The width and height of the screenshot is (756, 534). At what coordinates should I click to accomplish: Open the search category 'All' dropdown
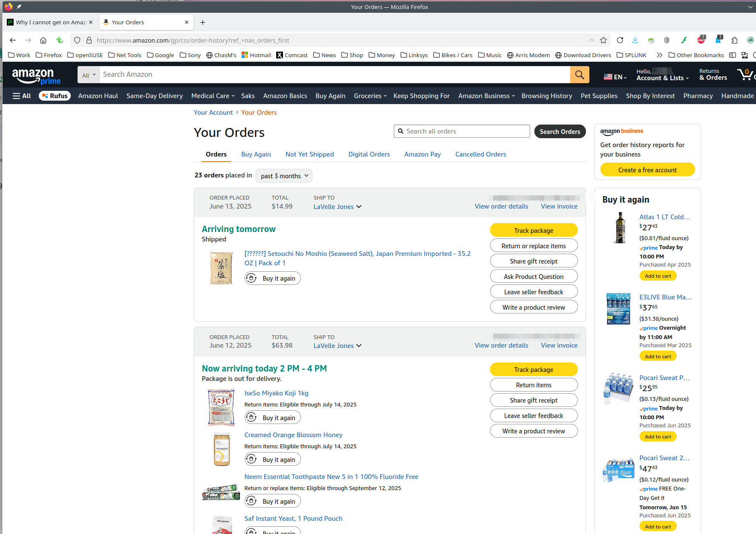[89, 75]
